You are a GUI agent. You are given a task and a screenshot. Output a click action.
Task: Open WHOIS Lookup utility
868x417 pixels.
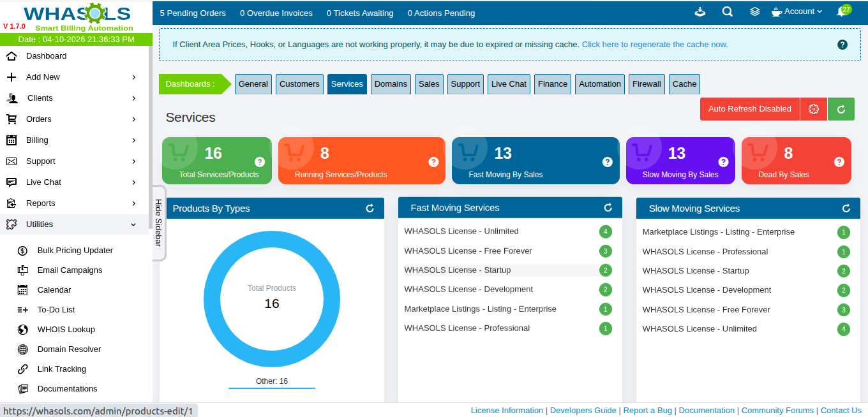66,330
